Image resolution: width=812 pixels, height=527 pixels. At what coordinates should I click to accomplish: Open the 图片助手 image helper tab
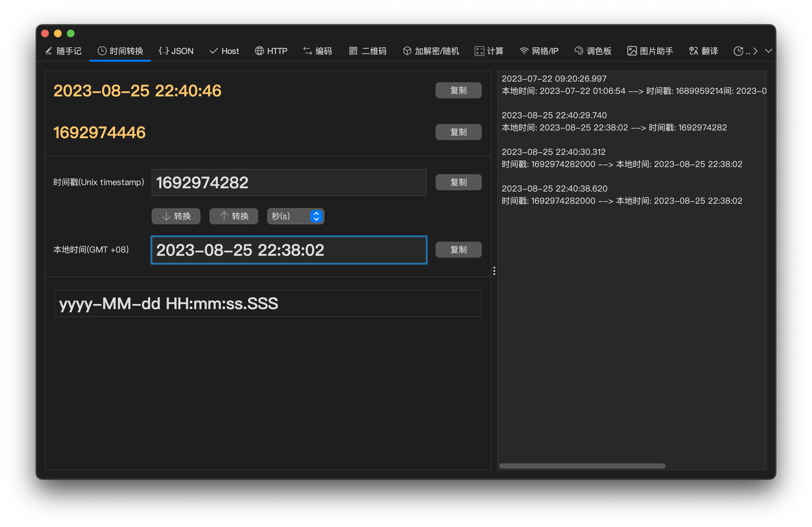point(650,51)
